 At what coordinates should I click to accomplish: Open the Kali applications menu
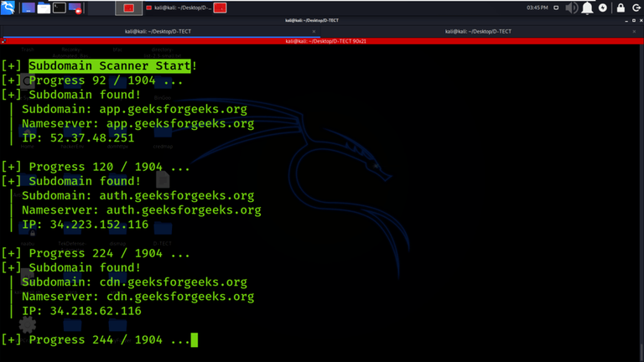coord(8,8)
